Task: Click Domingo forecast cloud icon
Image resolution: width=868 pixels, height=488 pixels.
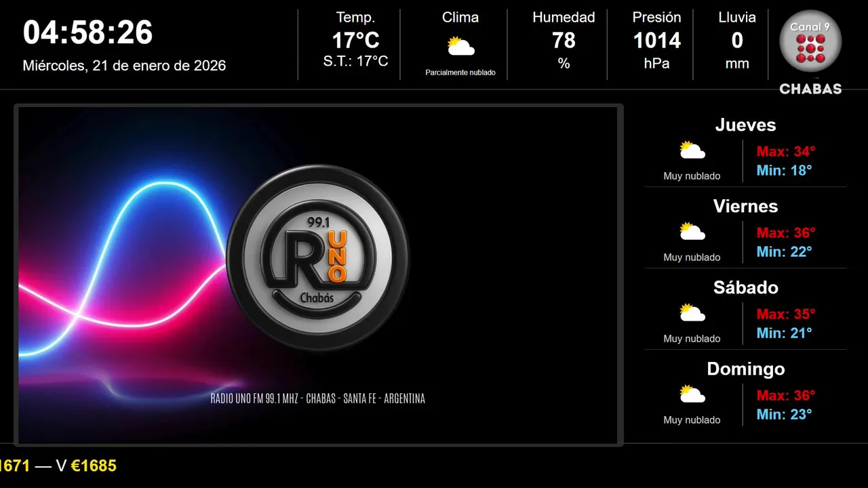Action: point(692,394)
